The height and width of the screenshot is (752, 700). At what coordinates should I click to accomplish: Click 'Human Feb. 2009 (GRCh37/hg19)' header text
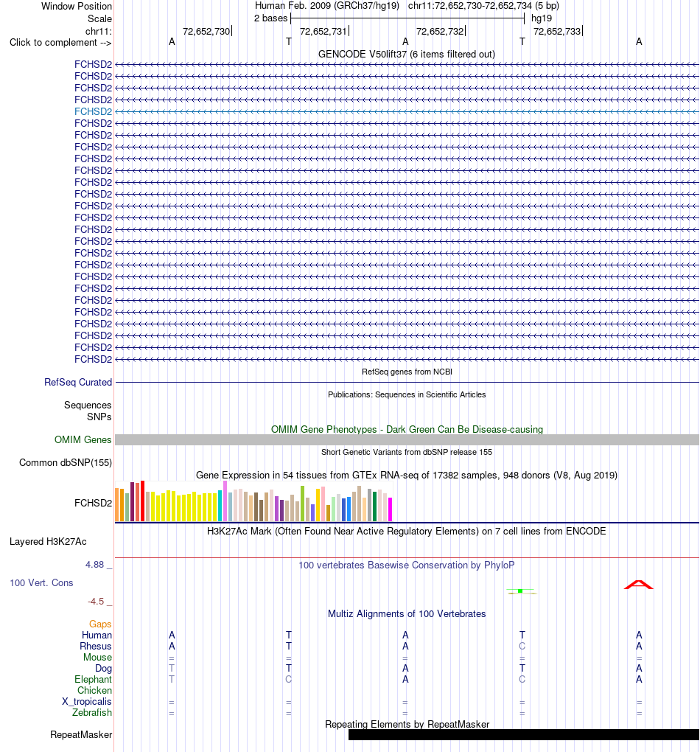tap(327, 6)
